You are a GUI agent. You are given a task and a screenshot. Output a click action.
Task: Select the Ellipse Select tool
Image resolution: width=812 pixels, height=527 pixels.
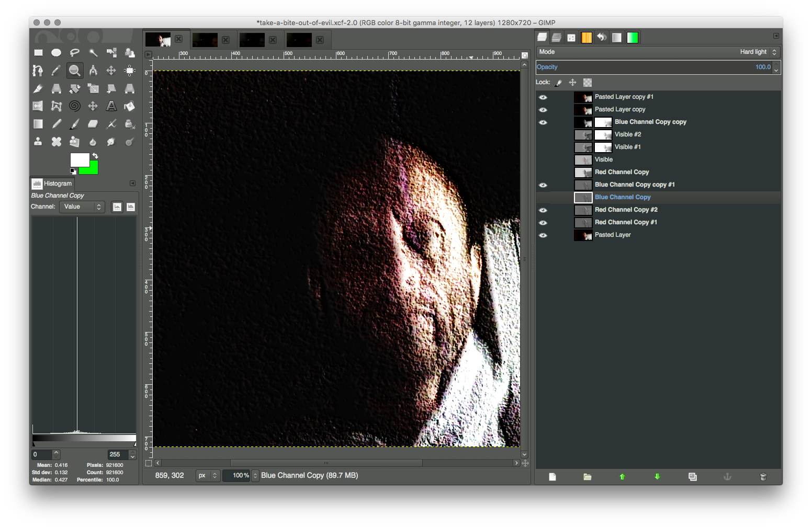pos(57,52)
